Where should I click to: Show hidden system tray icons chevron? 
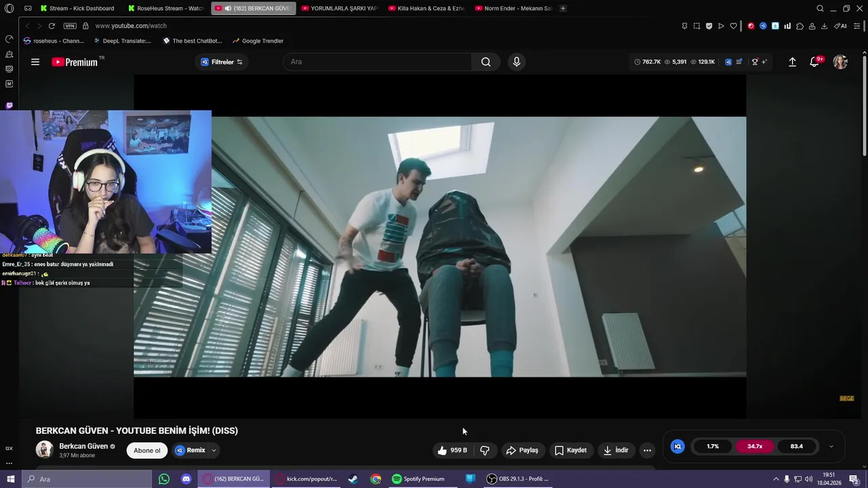pos(776,479)
